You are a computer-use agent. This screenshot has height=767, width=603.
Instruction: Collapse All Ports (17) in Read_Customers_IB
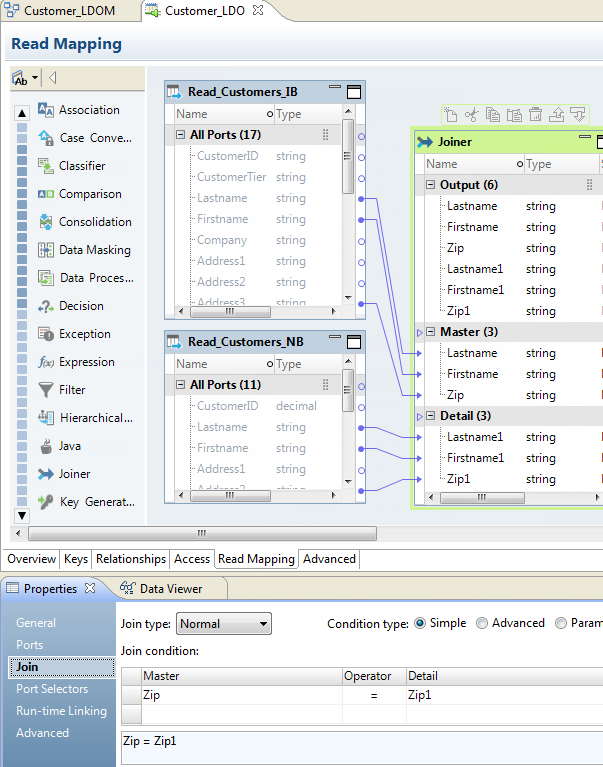(x=181, y=135)
